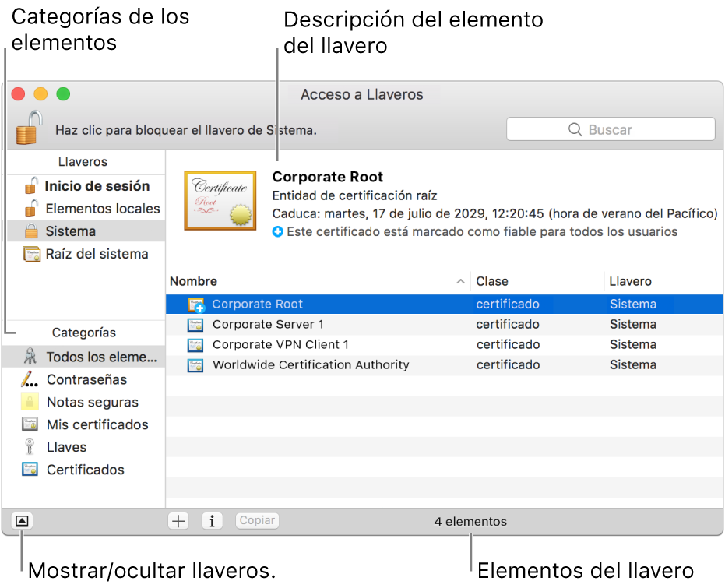Click the Llaves key icon
The height and width of the screenshot is (588, 725).
click(x=30, y=446)
